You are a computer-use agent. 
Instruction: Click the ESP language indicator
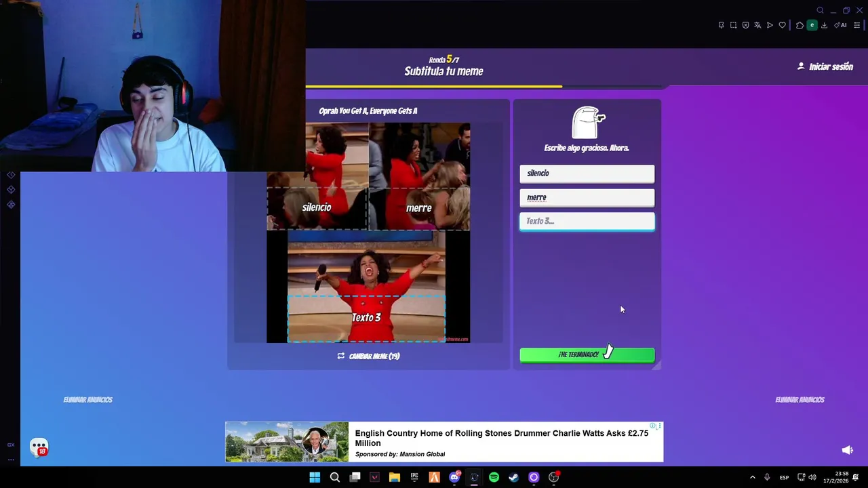[784, 477]
